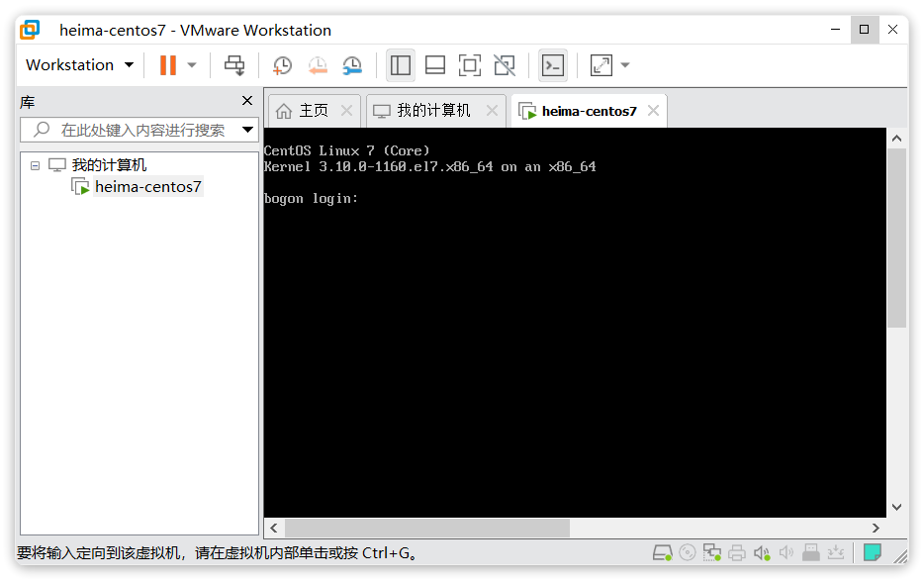924x582 pixels.
Task: Toggle Unity mode
Action: 505,65
